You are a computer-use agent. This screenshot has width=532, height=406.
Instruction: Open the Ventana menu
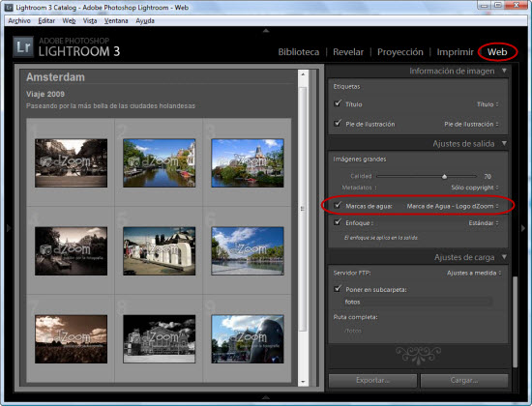(x=116, y=20)
